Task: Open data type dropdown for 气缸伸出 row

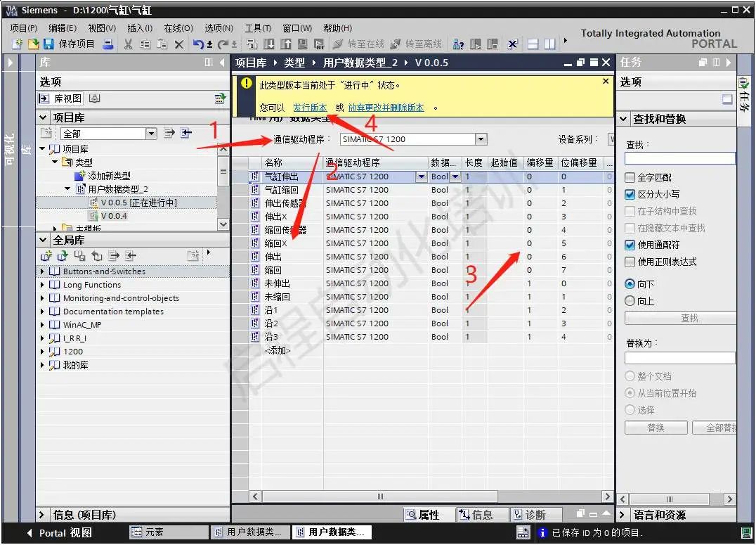Action: (x=455, y=177)
